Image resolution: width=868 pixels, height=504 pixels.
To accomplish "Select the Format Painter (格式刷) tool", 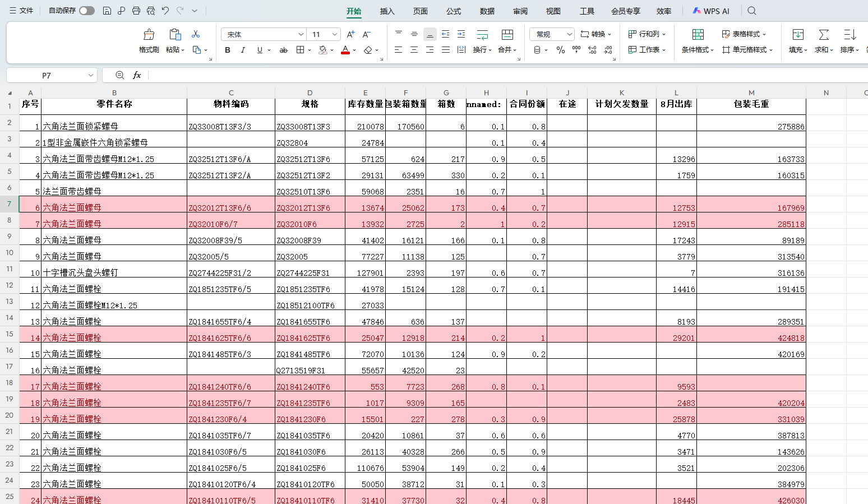I will (x=149, y=41).
